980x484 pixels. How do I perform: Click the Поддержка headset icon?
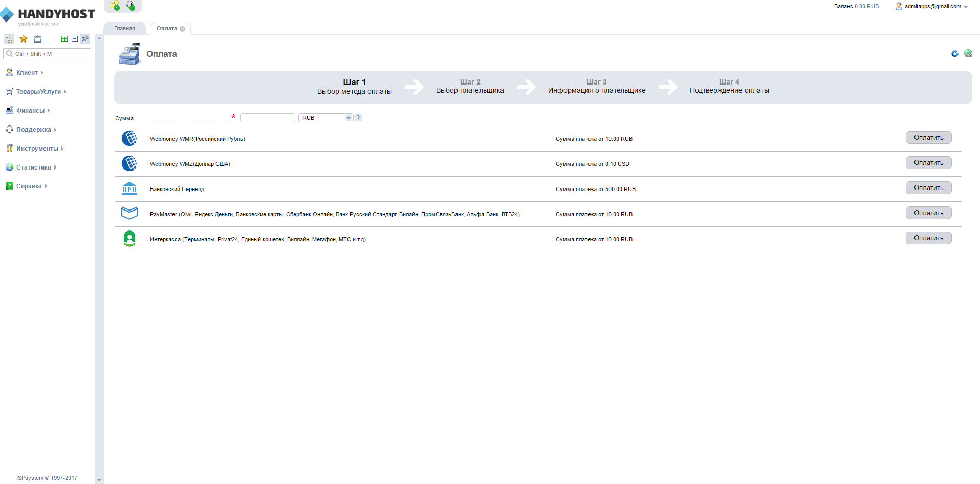pyautogui.click(x=9, y=130)
